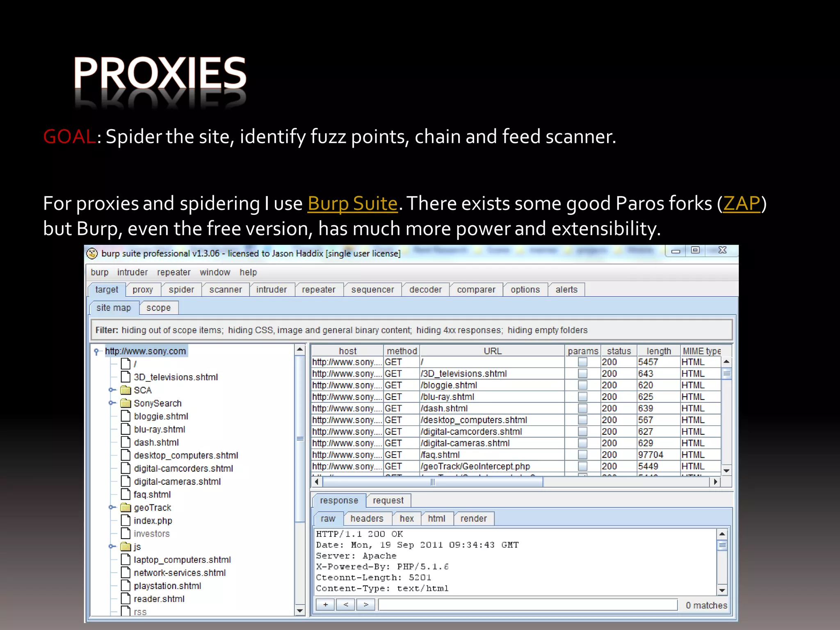840x630 pixels.
Task: Open the render view tab
Action: point(473,518)
